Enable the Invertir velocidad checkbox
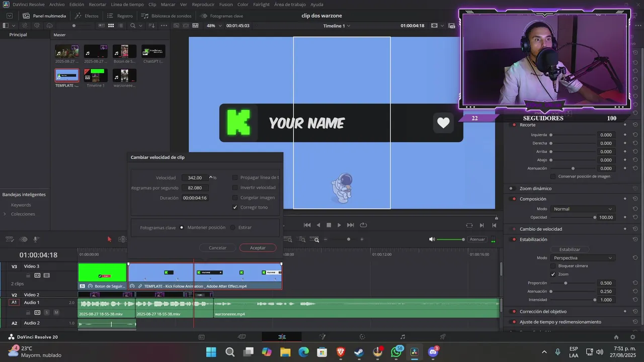The width and height of the screenshot is (644, 362). (x=235, y=188)
